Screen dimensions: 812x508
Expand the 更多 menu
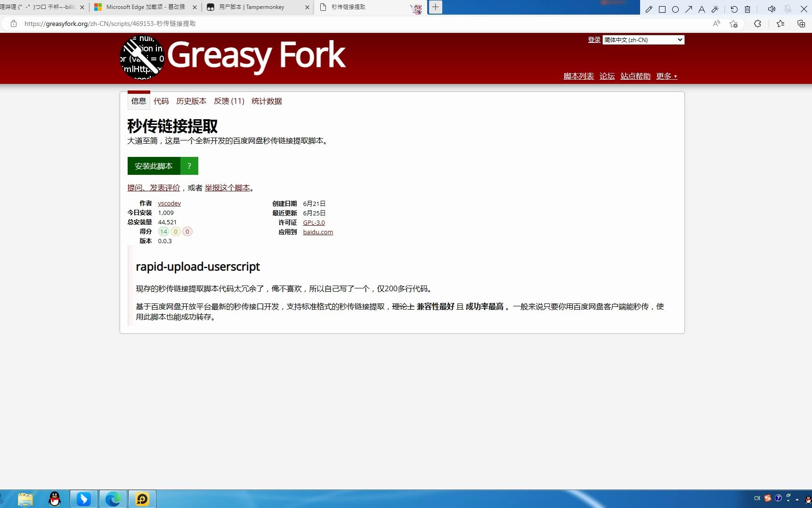click(666, 76)
